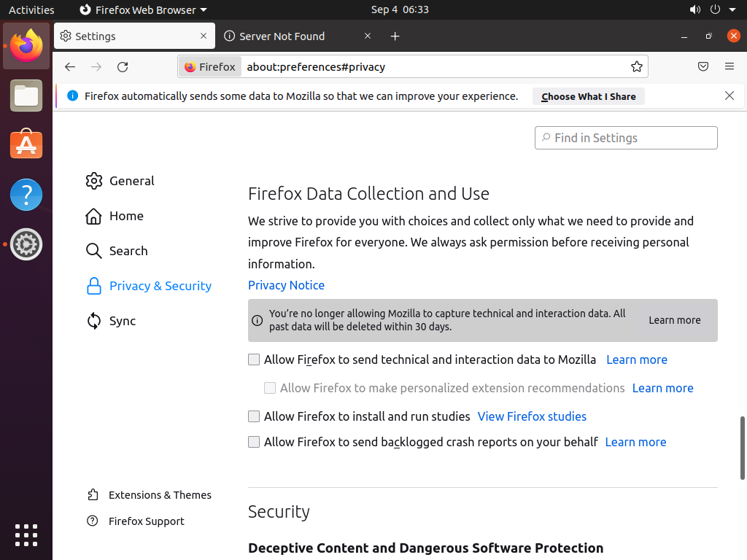The height and width of the screenshot is (560, 747).
Task: Open the Sync settings category
Action: [x=111, y=321]
